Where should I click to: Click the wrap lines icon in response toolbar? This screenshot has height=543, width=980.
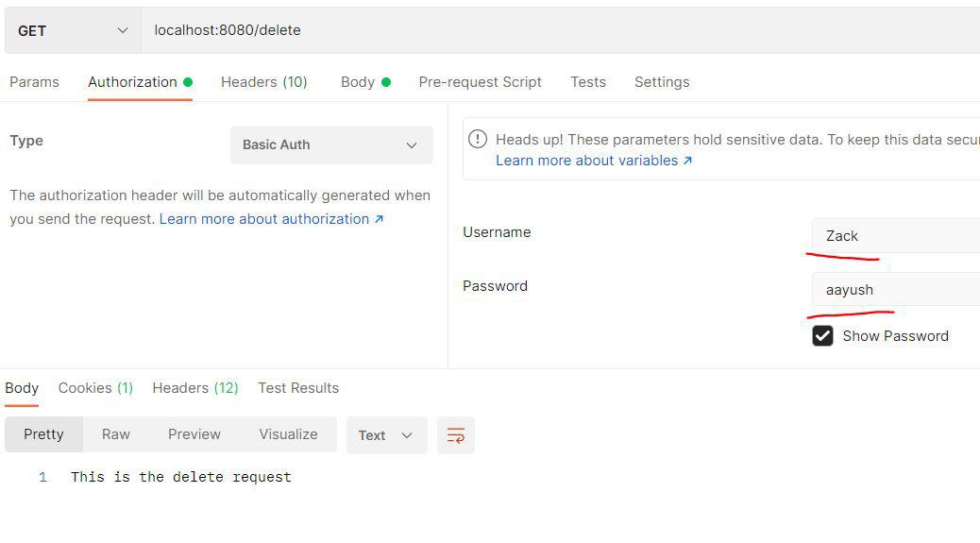tap(455, 435)
